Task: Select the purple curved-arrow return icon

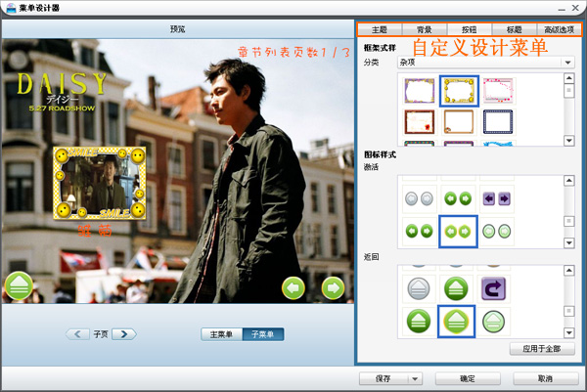Action: click(493, 288)
